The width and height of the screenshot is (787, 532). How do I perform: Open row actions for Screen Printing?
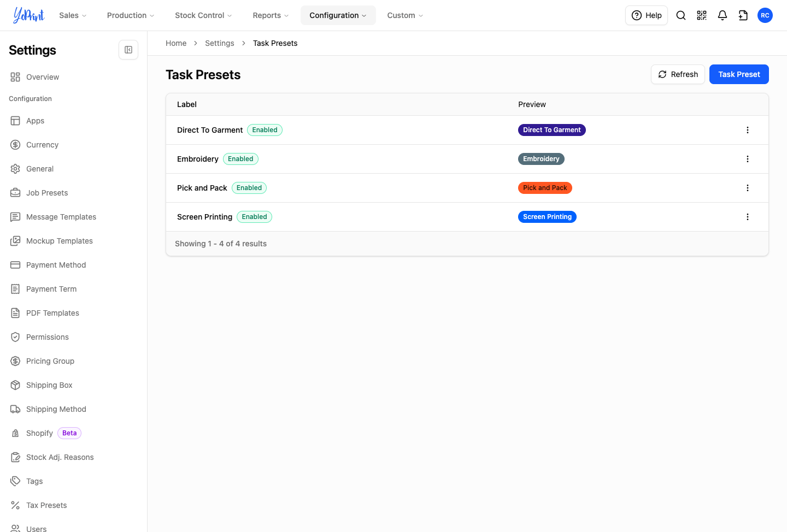pos(748,217)
